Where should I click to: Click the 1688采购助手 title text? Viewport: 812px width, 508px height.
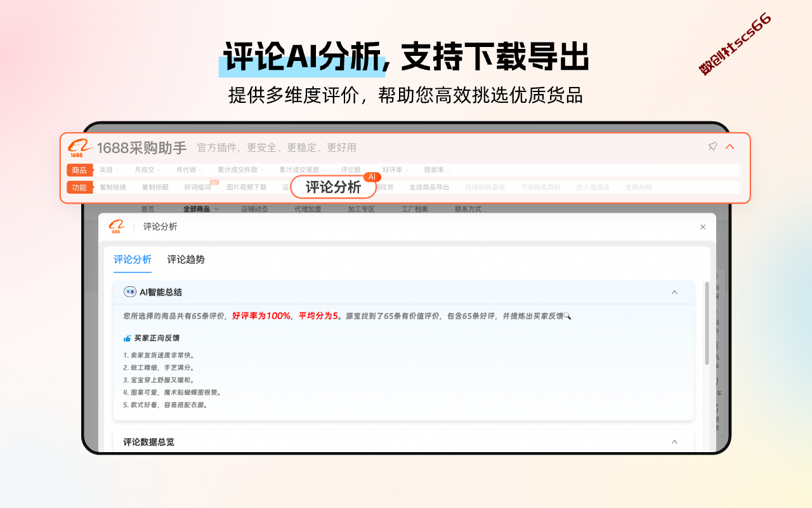(x=141, y=148)
